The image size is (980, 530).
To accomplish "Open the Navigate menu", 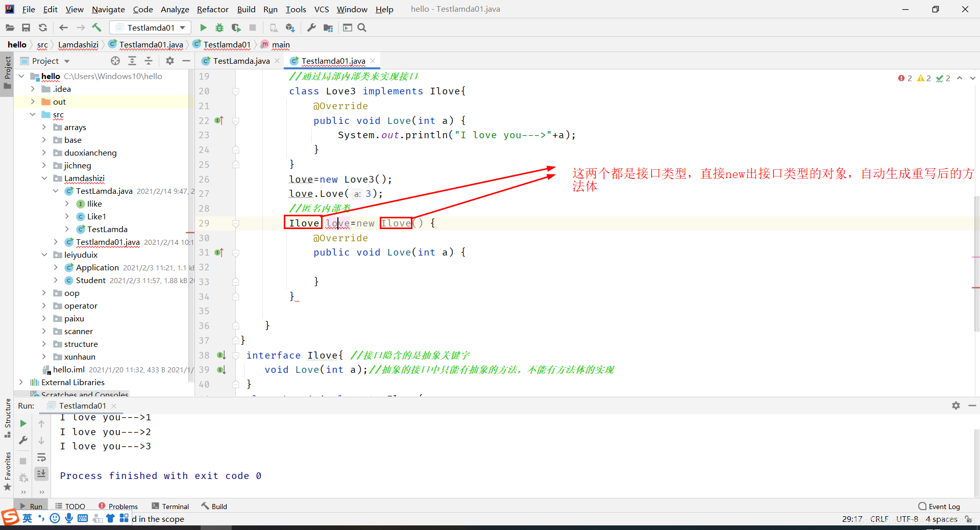I will [x=108, y=9].
